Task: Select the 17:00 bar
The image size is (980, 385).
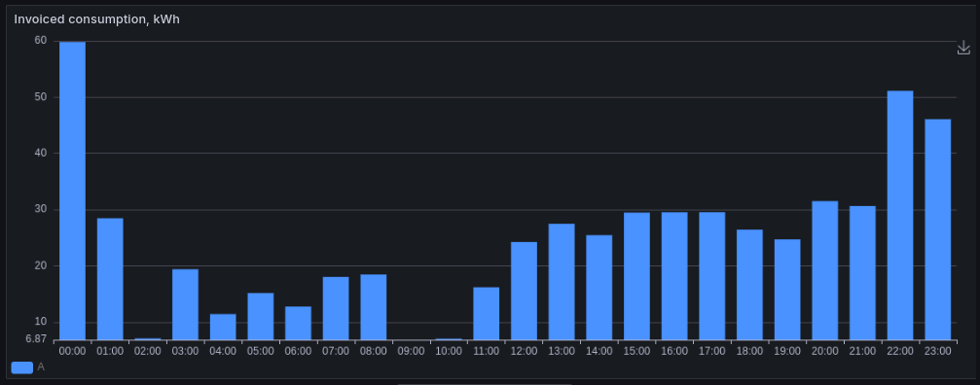Action: [711, 276]
